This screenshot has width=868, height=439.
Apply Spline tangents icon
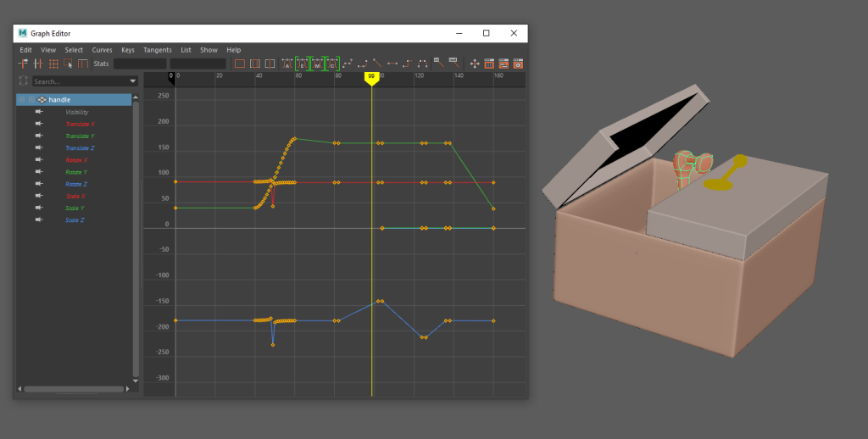pos(348,64)
